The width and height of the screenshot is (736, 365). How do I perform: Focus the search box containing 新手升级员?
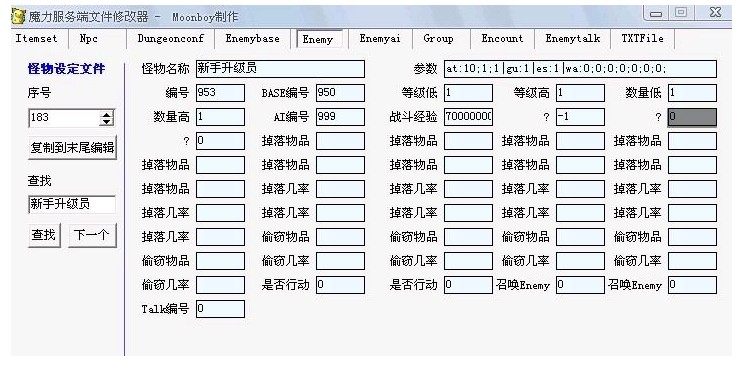[x=72, y=204]
